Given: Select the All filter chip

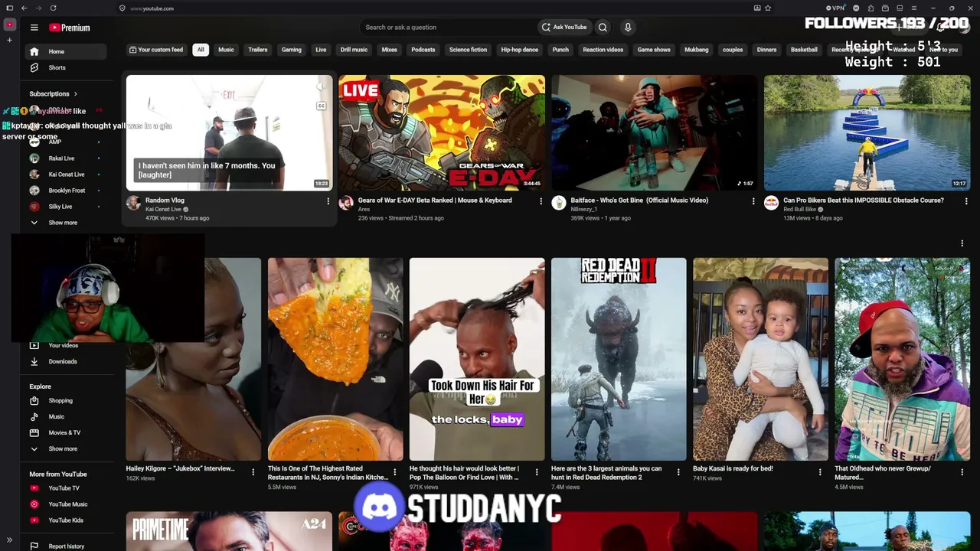Looking at the screenshot, I should pyautogui.click(x=201, y=50).
